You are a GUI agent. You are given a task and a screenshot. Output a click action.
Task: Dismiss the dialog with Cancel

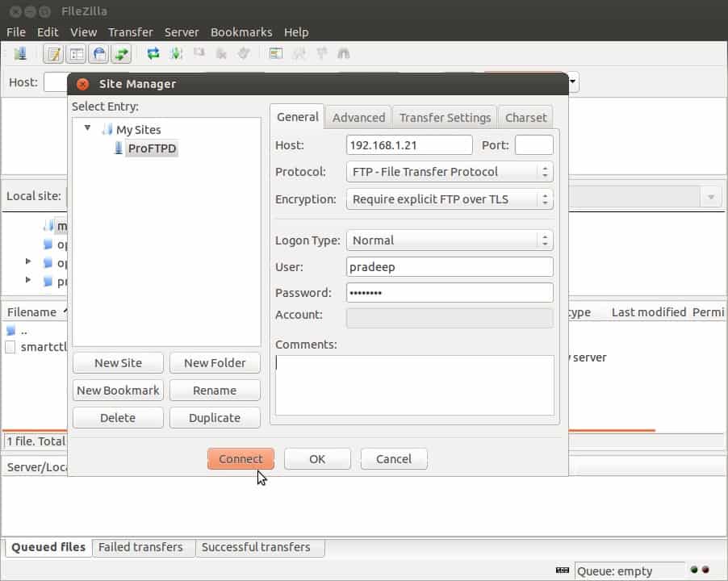[394, 459]
